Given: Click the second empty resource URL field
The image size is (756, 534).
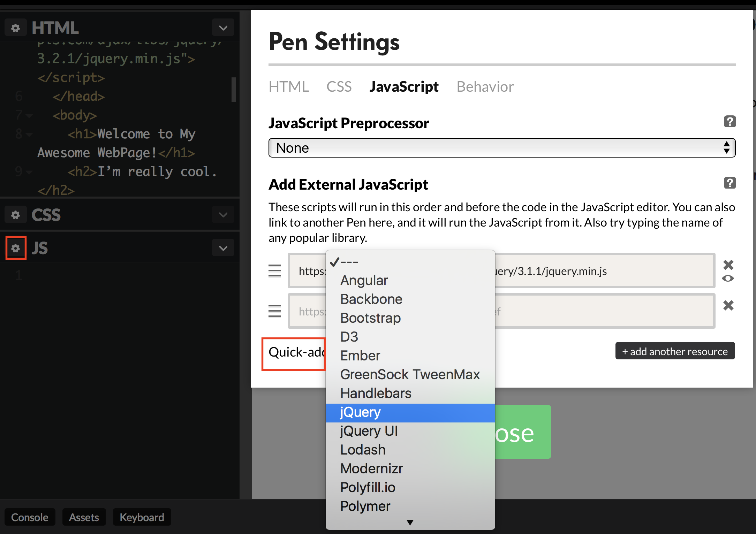Looking at the screenshot, I should tap(501, 311).
